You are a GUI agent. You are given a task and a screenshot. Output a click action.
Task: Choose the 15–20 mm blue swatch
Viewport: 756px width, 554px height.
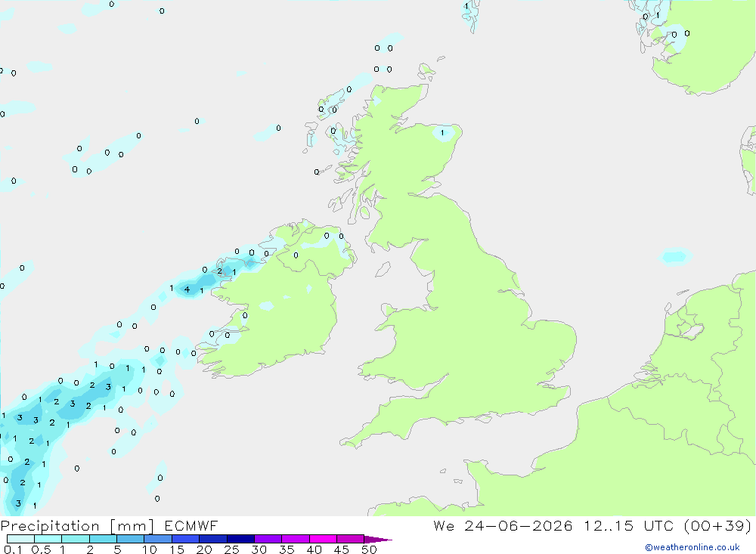coord(185,539)
